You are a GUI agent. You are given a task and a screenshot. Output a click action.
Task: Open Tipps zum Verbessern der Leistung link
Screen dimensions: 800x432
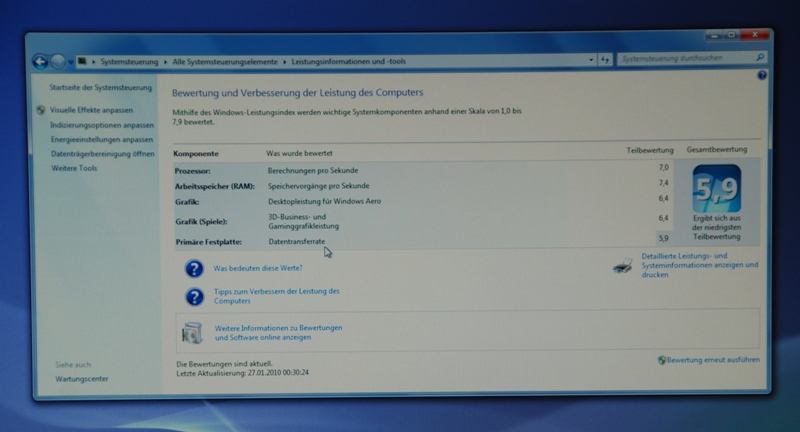(x=277, y=296)
